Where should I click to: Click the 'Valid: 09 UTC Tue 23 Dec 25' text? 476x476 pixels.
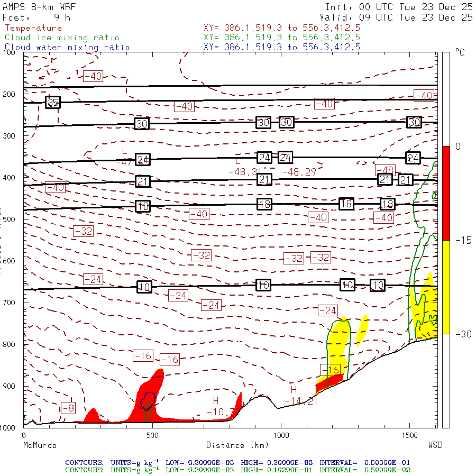[396, 17]
